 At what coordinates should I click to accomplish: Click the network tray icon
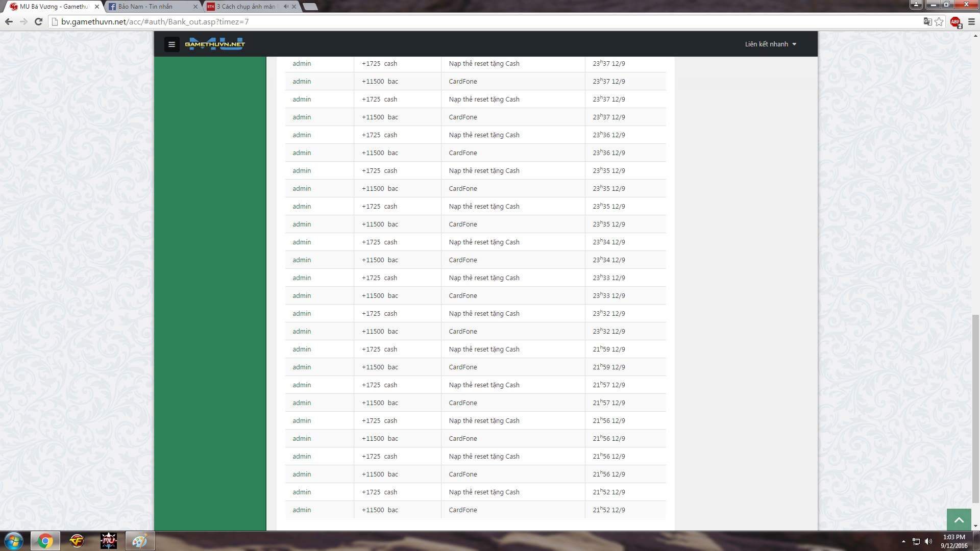tap(916, 541)
